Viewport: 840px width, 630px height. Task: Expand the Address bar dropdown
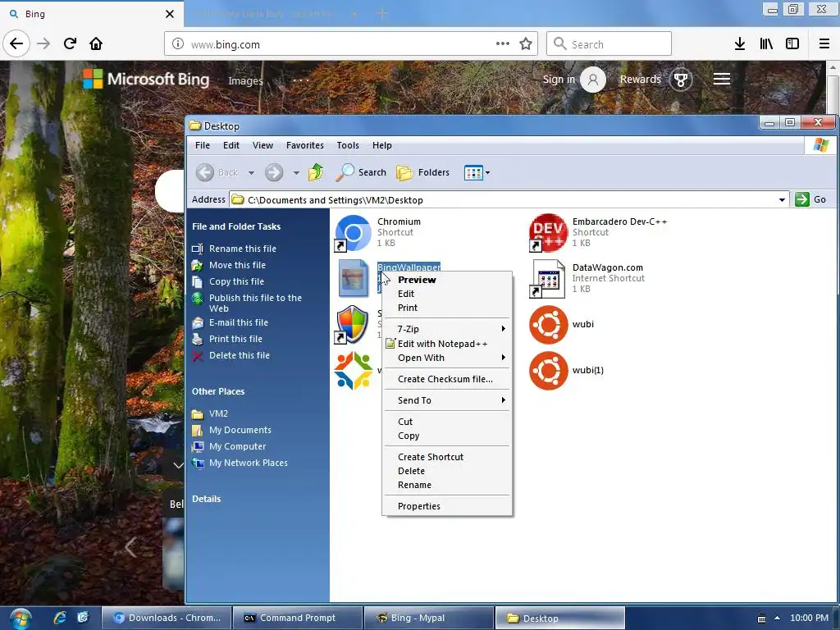click(x=782, y=200)
